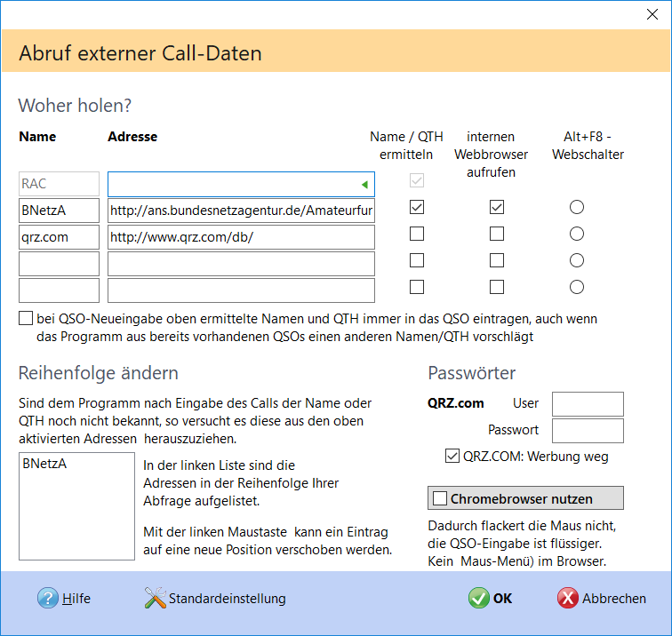Click the QRZ.com User input field
The width and height of the screenshot is (672, 636).
pyautogui.click(x=588, y=404)
